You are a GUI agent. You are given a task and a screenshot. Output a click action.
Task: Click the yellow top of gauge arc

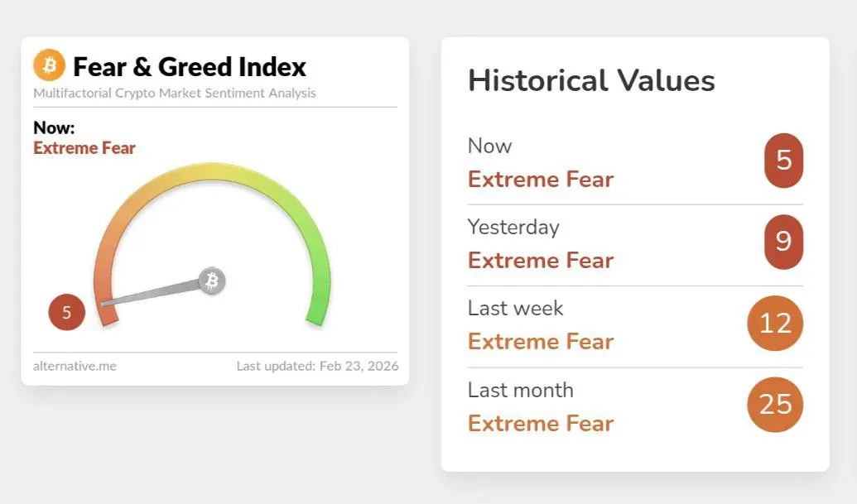tap(212, 171)
